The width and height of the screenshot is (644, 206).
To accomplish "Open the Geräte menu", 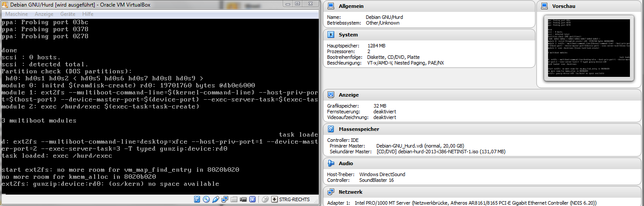I will pos(68,14).
